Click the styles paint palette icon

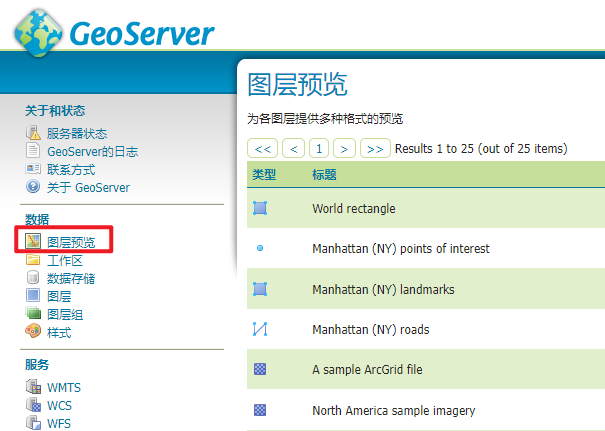[33, 331]
